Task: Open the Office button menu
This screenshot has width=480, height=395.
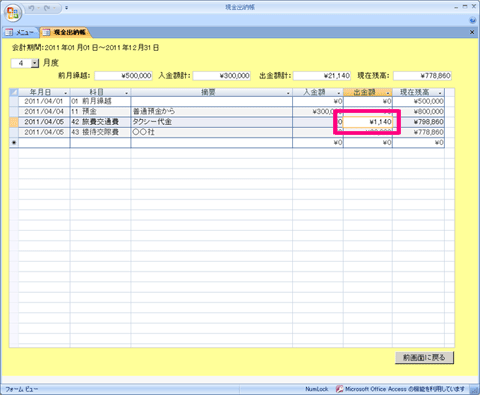Action: coord(13,13)
